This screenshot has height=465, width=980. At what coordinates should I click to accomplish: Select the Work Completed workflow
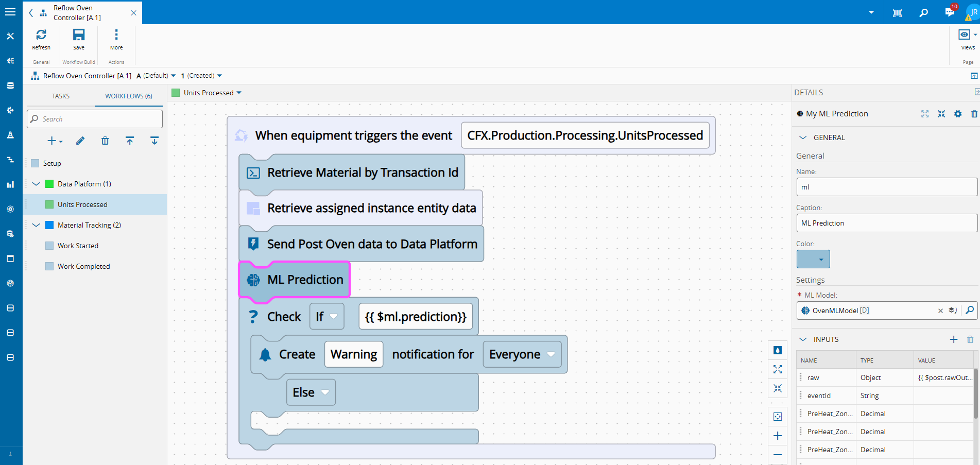[x=83, y=266]
